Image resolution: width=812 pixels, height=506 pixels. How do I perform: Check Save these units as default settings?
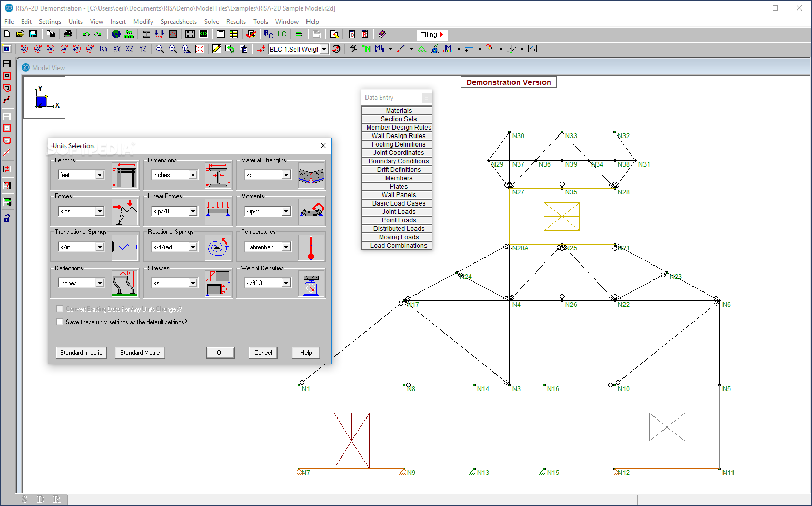pos(60,322)
